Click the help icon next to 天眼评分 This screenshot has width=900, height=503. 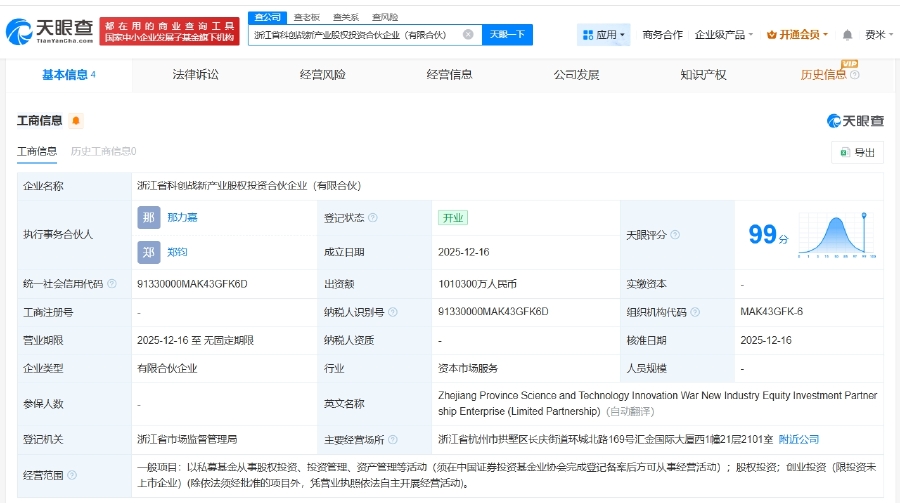(674, 234)
